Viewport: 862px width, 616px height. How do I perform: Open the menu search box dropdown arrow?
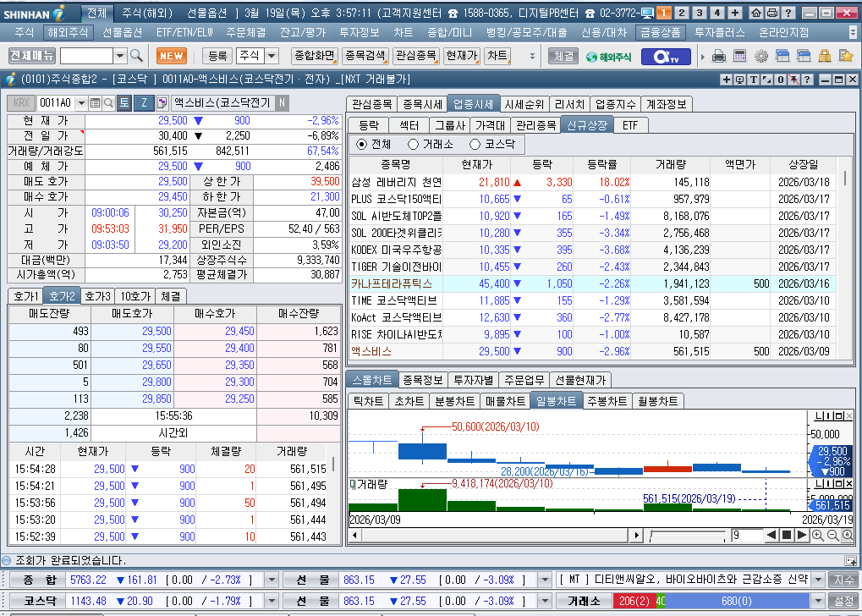coord(120,56)
